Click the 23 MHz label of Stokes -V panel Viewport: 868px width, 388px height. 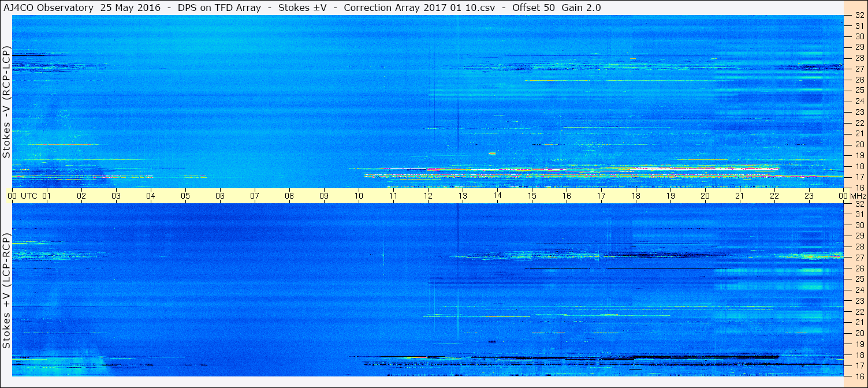(859, 112)
